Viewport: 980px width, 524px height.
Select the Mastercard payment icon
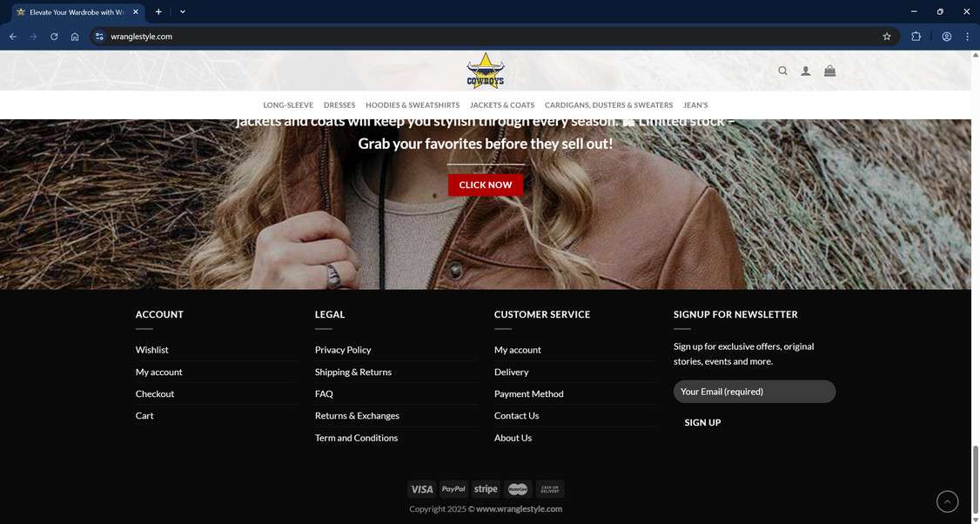[517, 488]
